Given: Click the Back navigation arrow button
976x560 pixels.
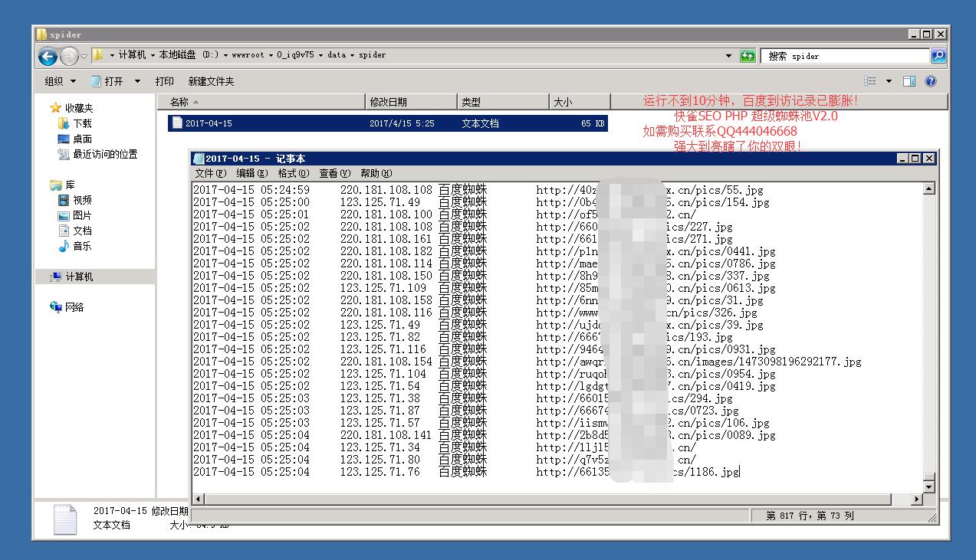Looking at the screenshot, I should 48,56.
